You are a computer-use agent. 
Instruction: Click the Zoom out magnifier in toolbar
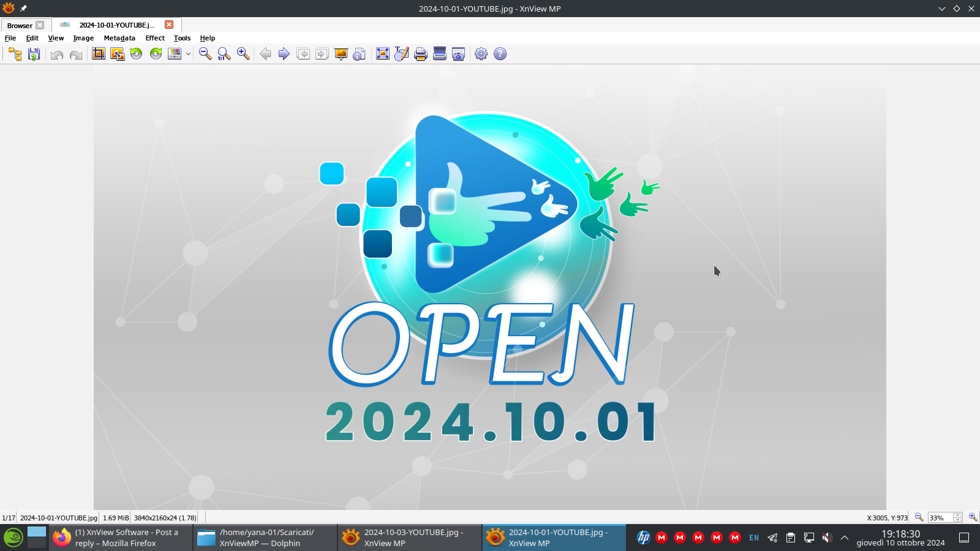point(205,54)
